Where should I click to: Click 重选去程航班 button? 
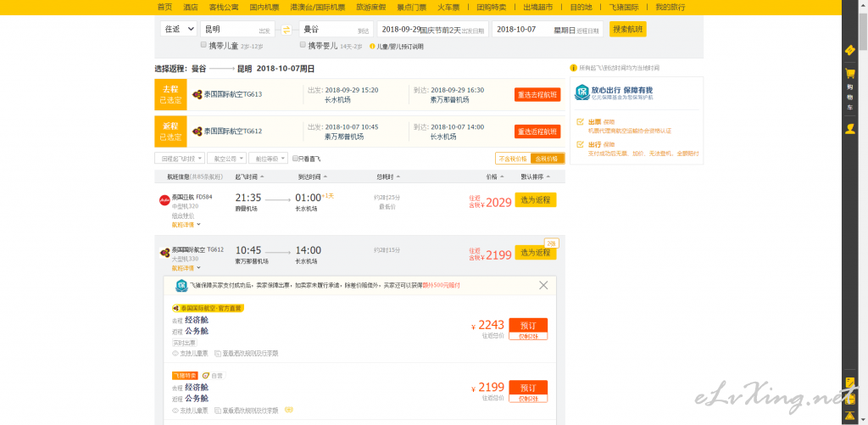[x=537, y=95]
